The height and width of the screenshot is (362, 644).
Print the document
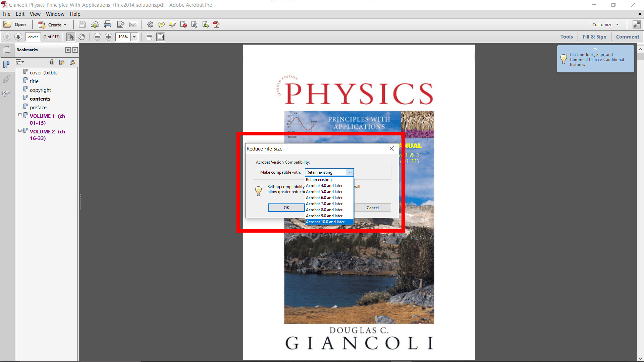click(108, 24)
